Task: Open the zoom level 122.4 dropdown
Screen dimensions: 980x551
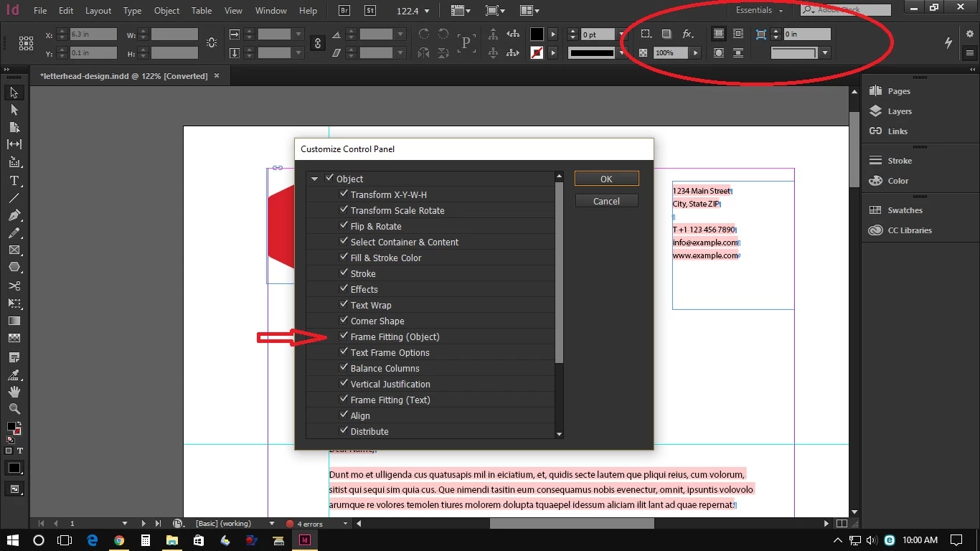Action: [428, 11]
